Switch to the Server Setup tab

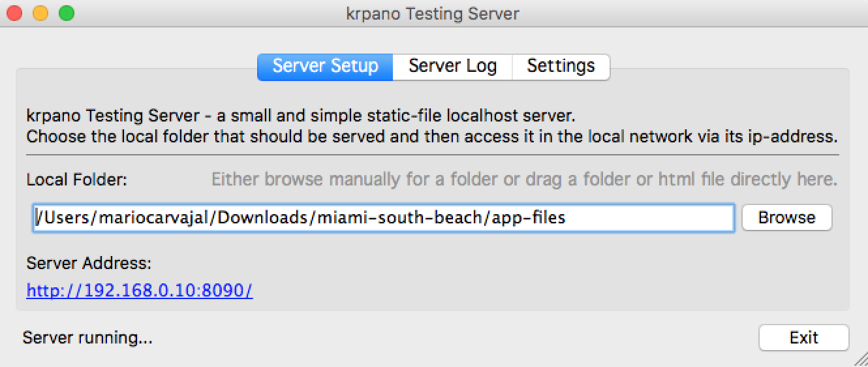tap(325, 67)
